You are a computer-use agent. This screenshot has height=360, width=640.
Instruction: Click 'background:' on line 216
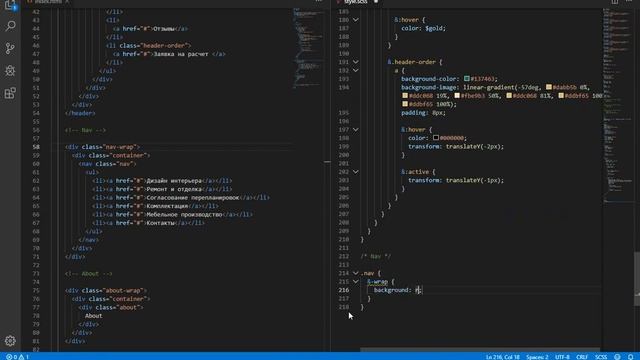click(x=392, y=290)
